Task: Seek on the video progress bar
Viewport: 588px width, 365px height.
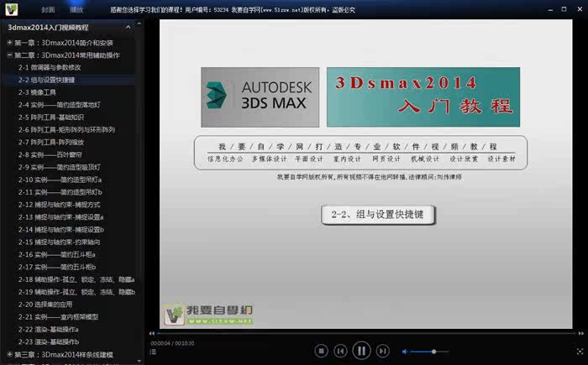Action: 366,333
